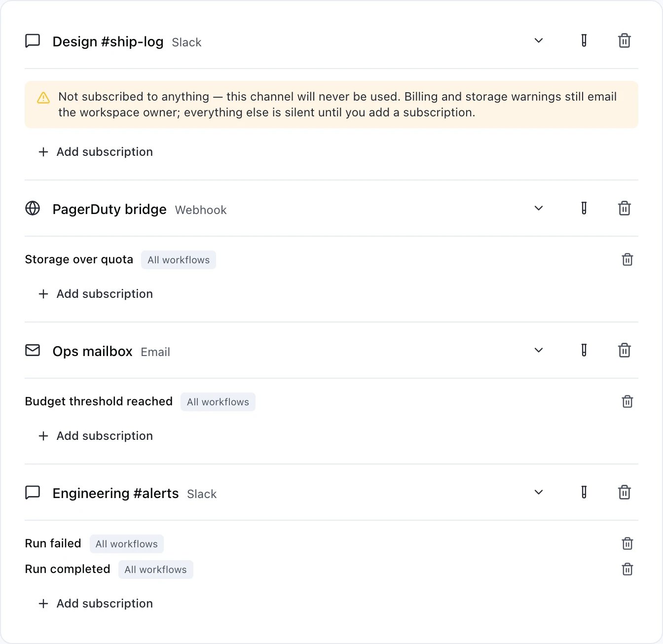The height and width of the screenshot is (644, 663).
Task: Add subscription to Design #ship-log
Action: coord(96,152)
